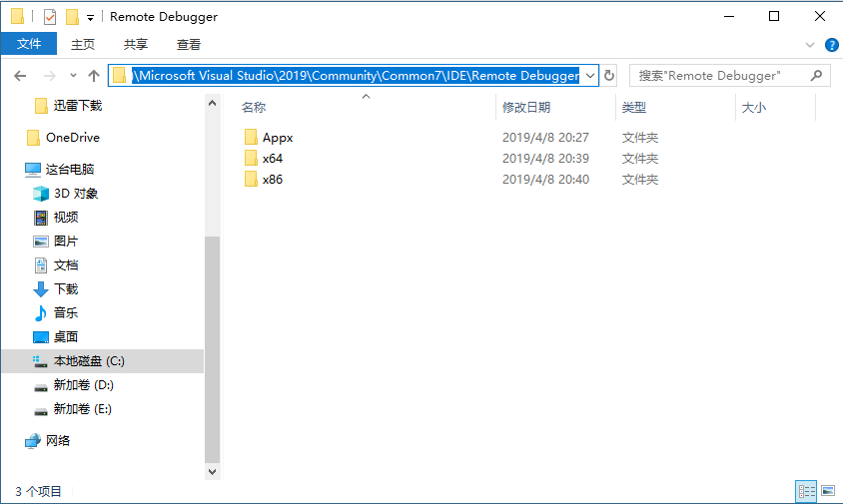This screenshot has height=504, width=843.
Task: Open the recent locations dropdown arrow
Action: pos(73,76)
